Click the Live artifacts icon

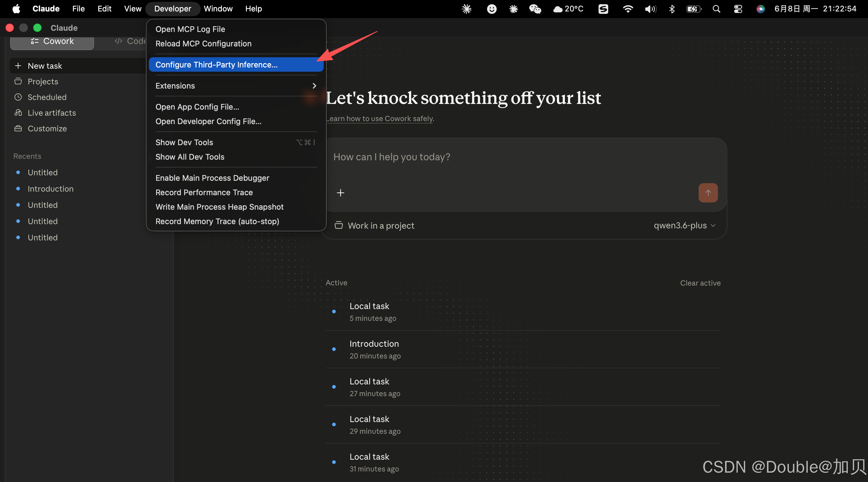(x=18, y=113)
